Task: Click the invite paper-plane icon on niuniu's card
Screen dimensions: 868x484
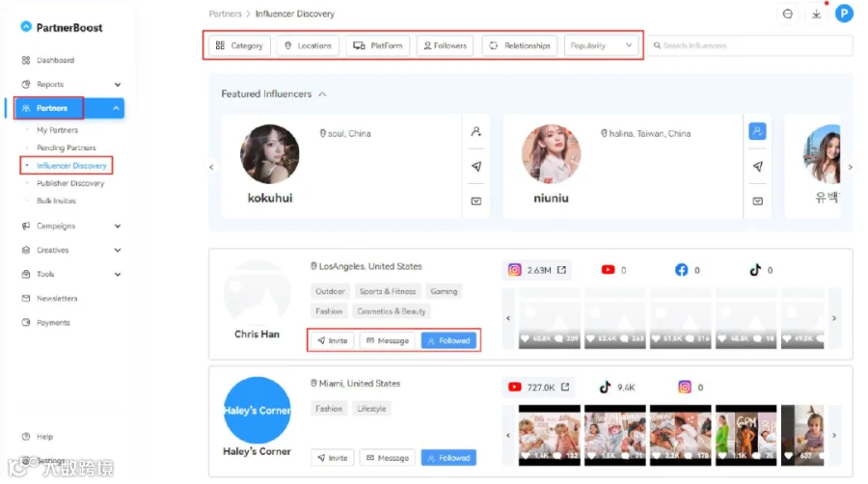Action: pos(757,166)
